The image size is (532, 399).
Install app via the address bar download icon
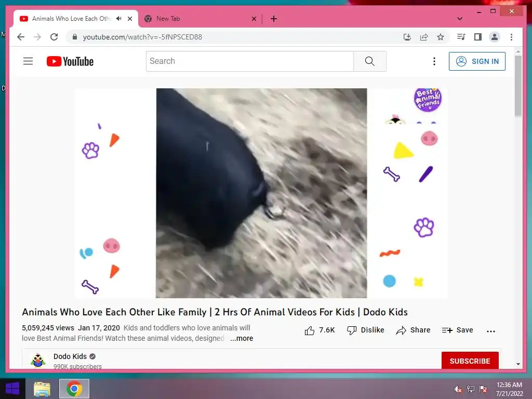[x=407, y=37]
